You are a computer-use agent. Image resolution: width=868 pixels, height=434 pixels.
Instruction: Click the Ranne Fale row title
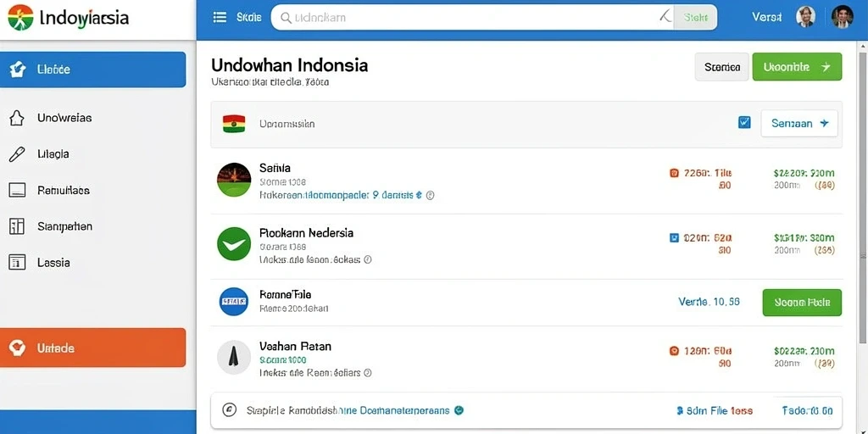285,295
